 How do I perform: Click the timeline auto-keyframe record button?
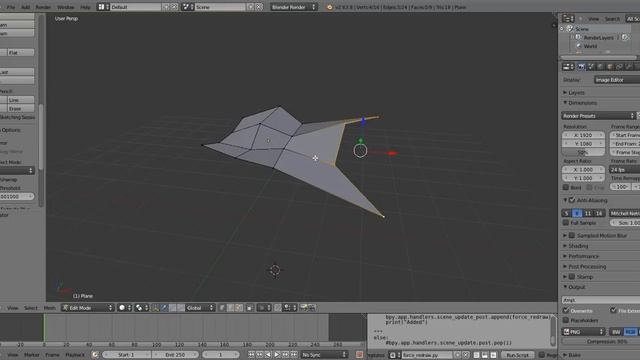359,355
